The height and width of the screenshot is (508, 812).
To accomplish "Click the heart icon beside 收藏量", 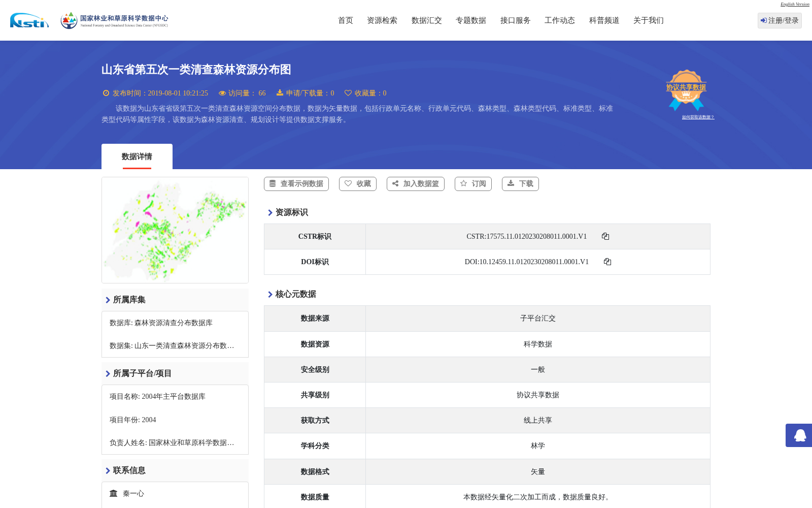I will [348, 93].
